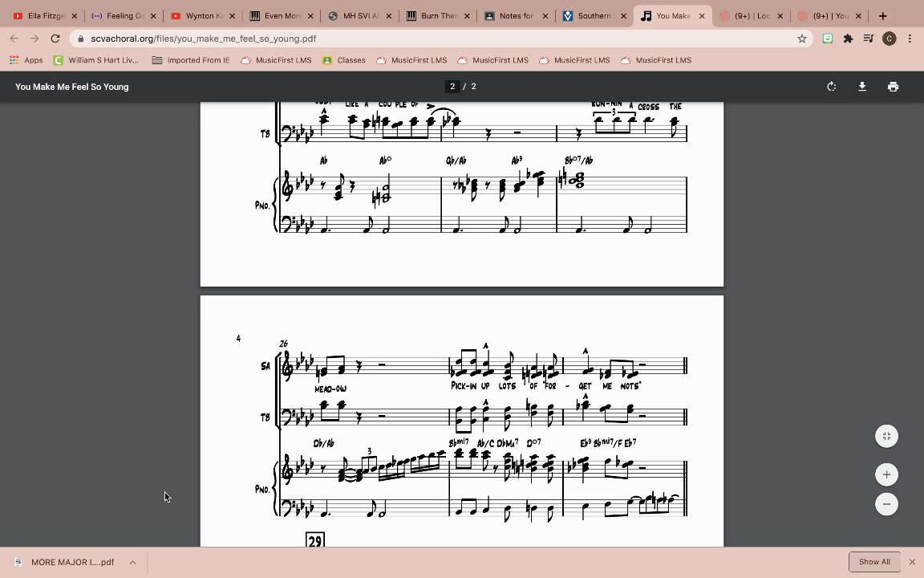Go forward to next page
The image size is (924, 578).
tap(34, 39)
